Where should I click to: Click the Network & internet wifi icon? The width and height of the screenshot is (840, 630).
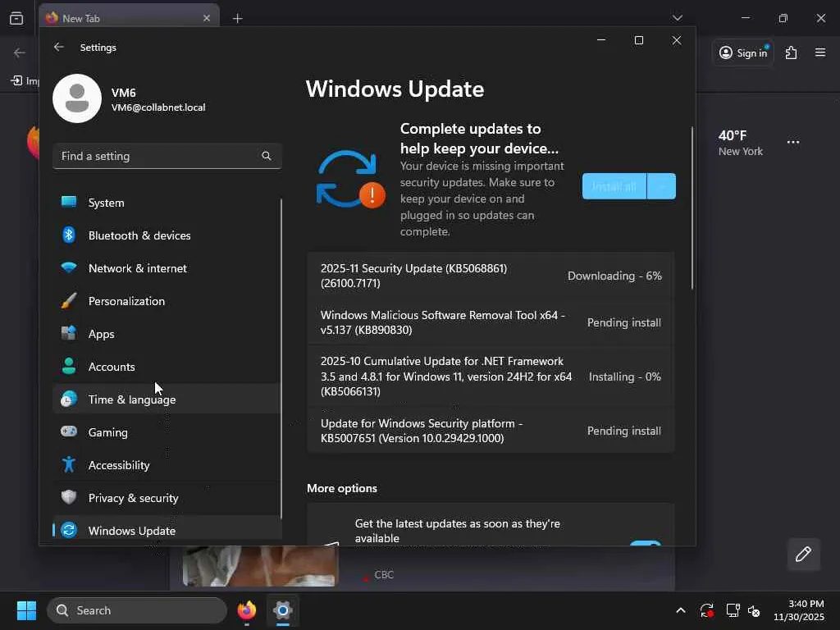pos(69,268)
